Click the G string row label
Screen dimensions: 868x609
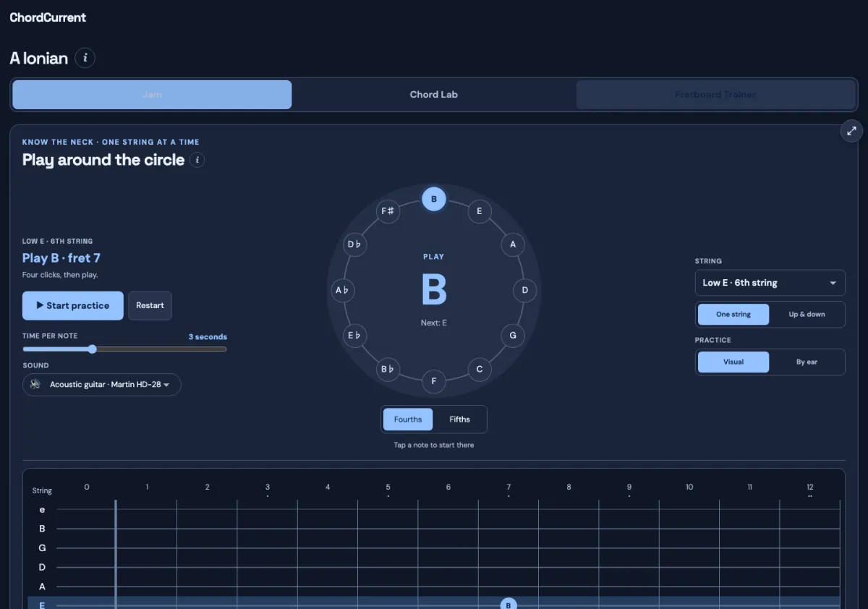coord(42,548)
